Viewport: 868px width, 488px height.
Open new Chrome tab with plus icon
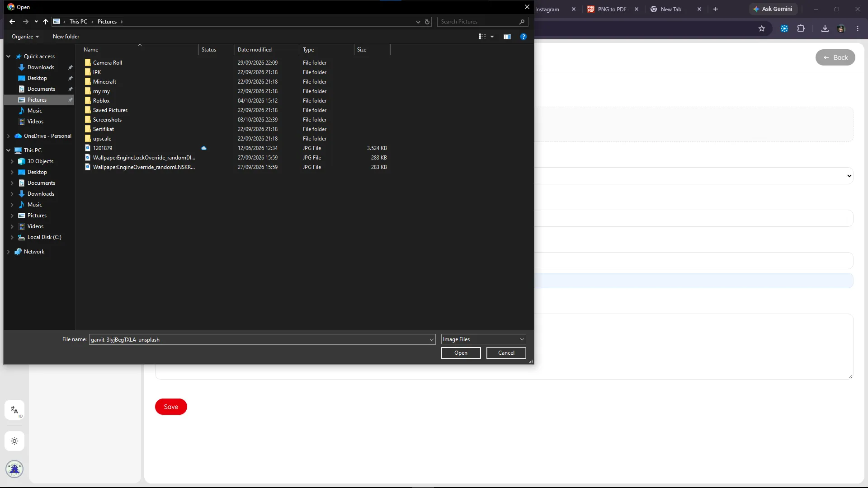[x=716, y=9]
